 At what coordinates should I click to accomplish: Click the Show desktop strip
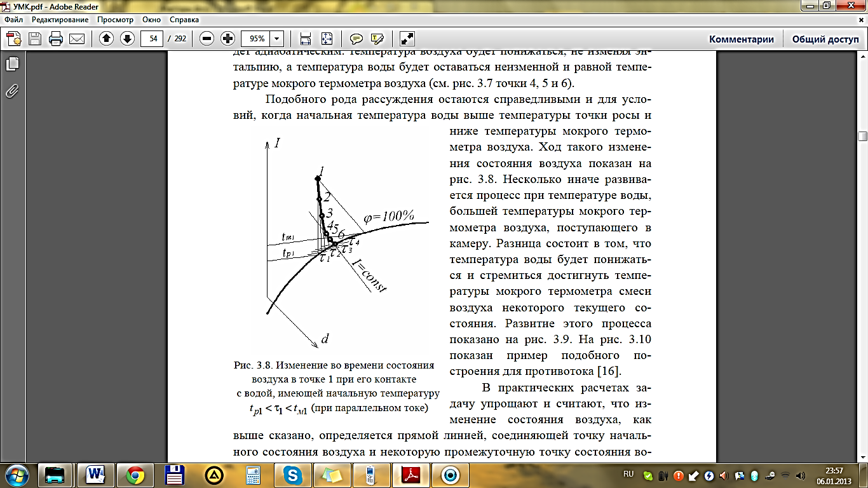tap(864, 475)
